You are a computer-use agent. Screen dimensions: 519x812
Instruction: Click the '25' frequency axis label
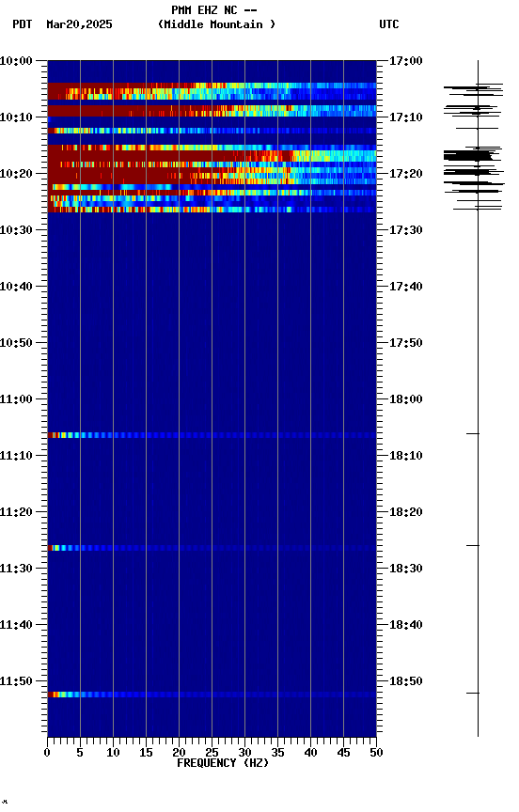[x=212, y=753]
